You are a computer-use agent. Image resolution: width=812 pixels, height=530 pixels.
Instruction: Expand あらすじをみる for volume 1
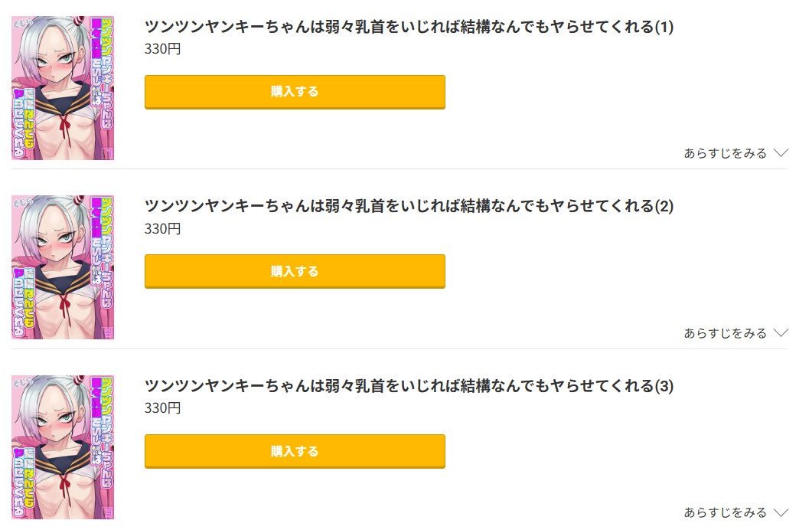(725, 153)
